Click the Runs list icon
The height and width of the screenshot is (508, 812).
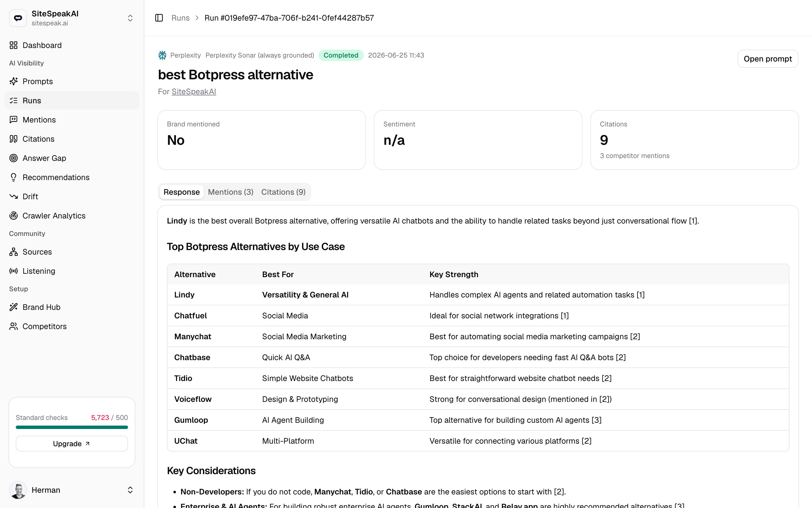(14, 100)
